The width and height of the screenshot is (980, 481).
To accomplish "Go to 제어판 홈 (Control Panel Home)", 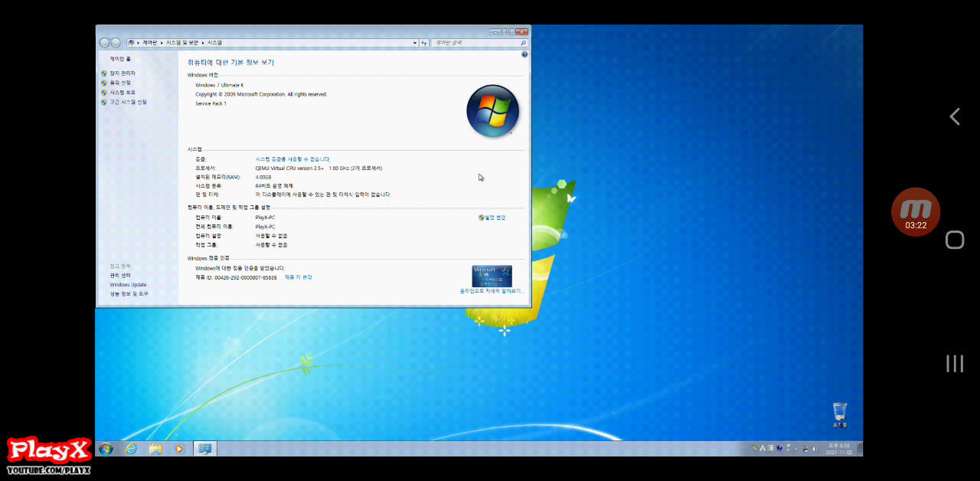I will pos(120,59).
